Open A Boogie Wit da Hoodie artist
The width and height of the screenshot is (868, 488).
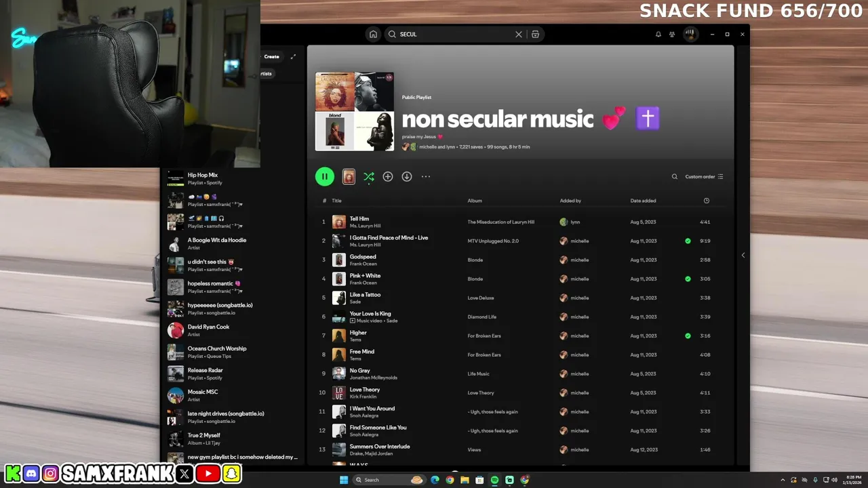tap(233, 243)
